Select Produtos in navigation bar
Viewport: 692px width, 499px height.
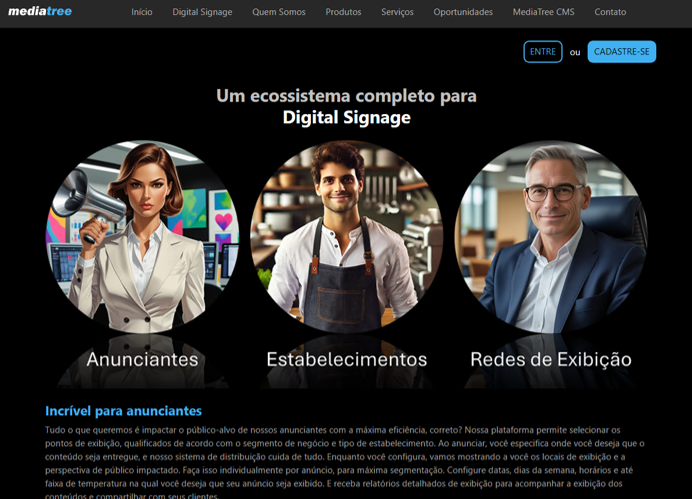click(x=343, y=12)
